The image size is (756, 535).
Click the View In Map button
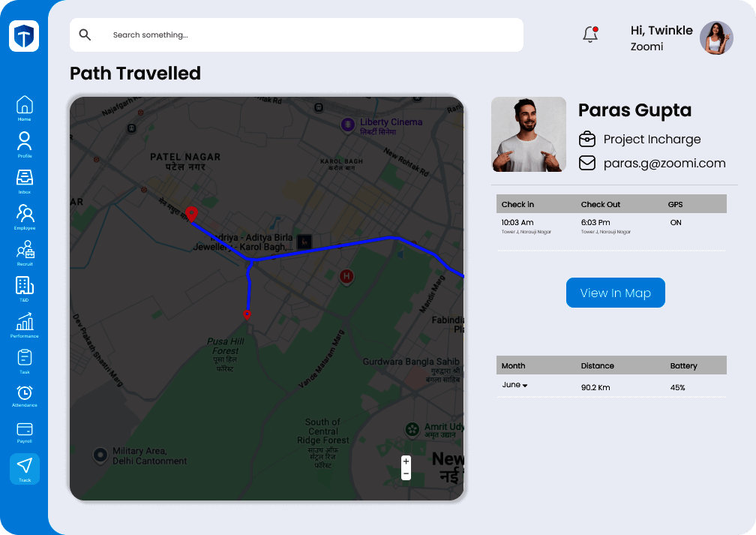tap(615, 293)
